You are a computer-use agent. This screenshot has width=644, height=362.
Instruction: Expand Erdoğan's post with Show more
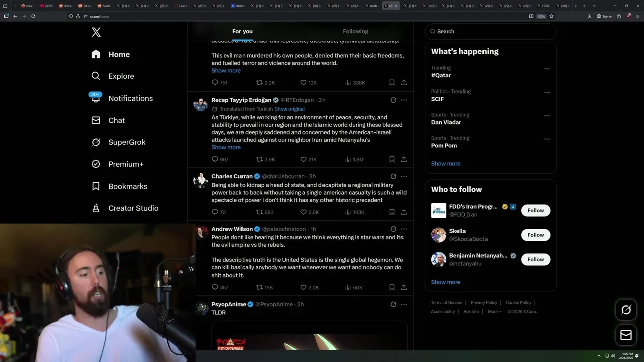pos(226,147)
